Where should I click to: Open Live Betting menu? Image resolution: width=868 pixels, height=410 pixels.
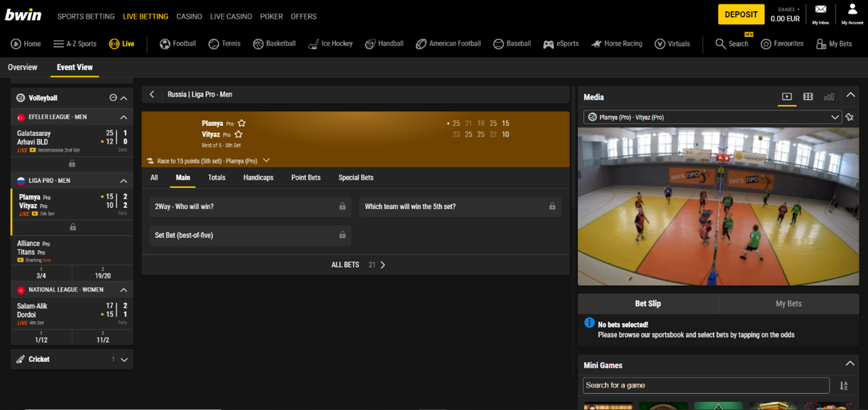[x=145, y=16]
